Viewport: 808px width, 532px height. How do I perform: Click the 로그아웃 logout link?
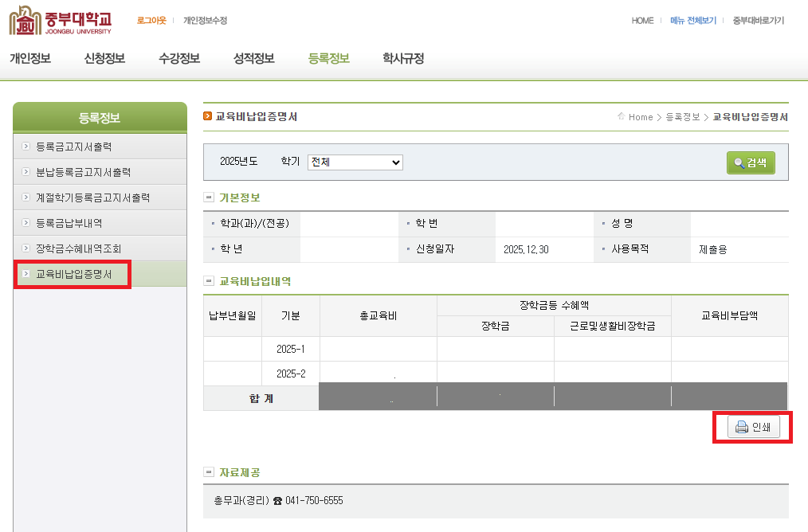(151, 21)
